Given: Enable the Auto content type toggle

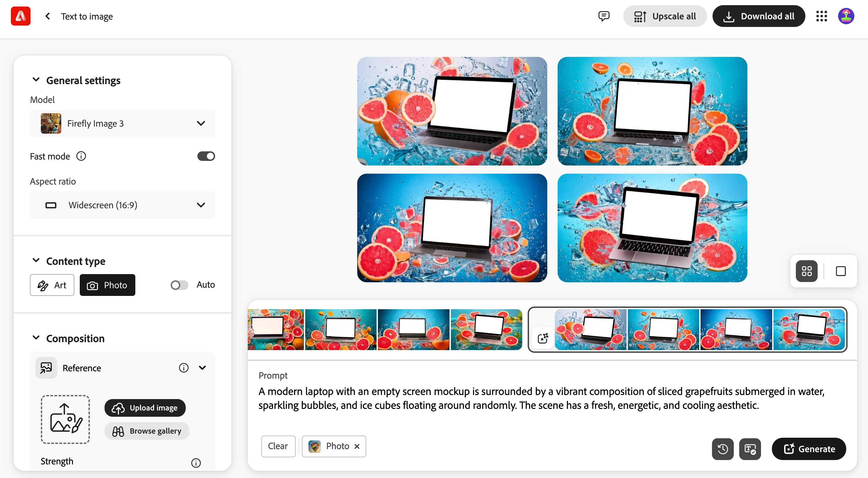Looking at the screenshot, I should pos(179,285).
